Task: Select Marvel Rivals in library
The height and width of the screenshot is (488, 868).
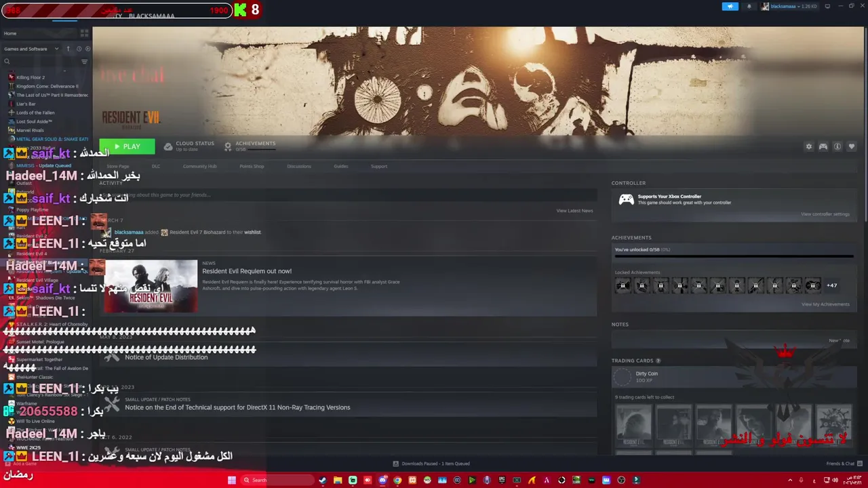Action: pyautogui.click(x=30, y=130)
